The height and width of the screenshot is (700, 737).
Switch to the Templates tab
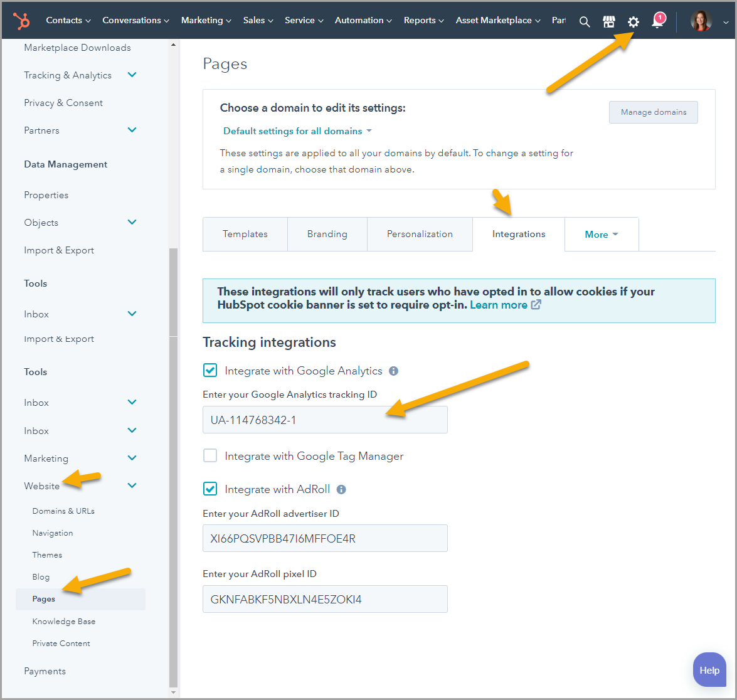245,234
